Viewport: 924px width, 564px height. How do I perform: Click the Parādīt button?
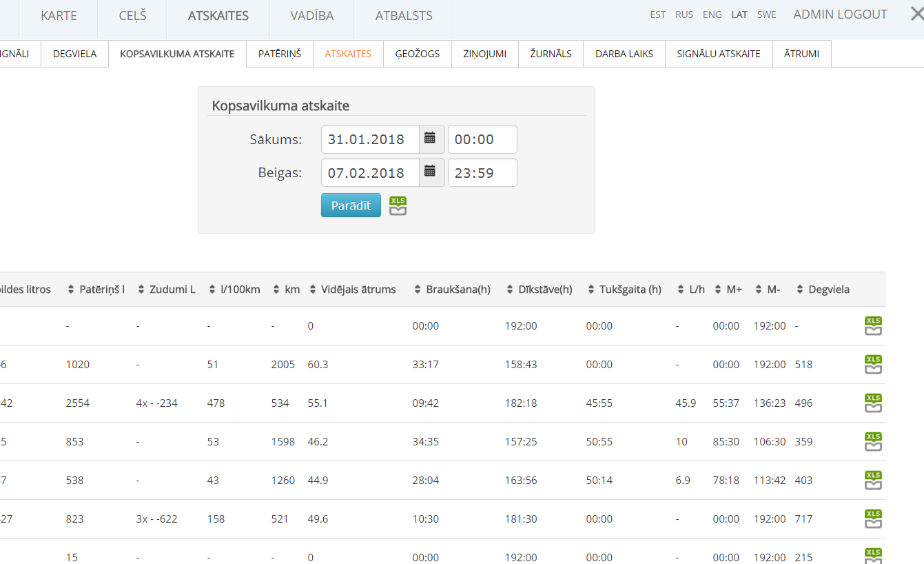351,205
